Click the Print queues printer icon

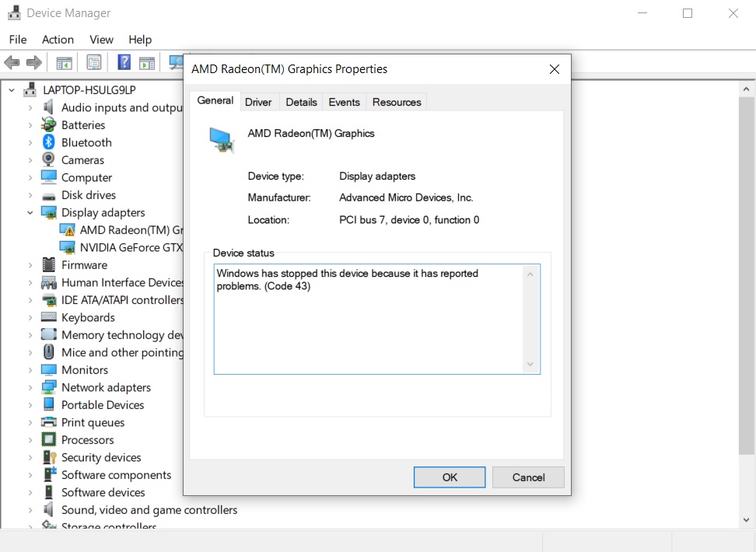[x=49, y=422]
